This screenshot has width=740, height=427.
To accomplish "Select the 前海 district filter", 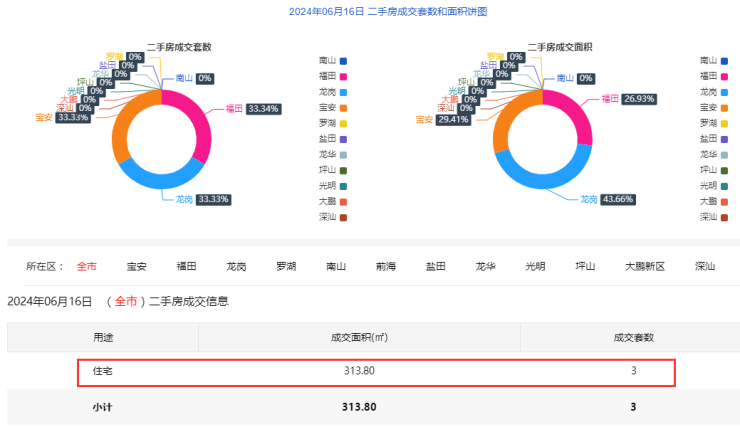I will coord(386,266).
